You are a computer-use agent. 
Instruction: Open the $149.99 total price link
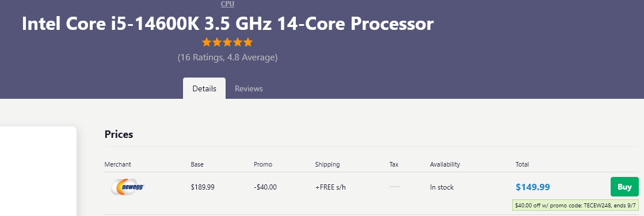click(533, 187)
